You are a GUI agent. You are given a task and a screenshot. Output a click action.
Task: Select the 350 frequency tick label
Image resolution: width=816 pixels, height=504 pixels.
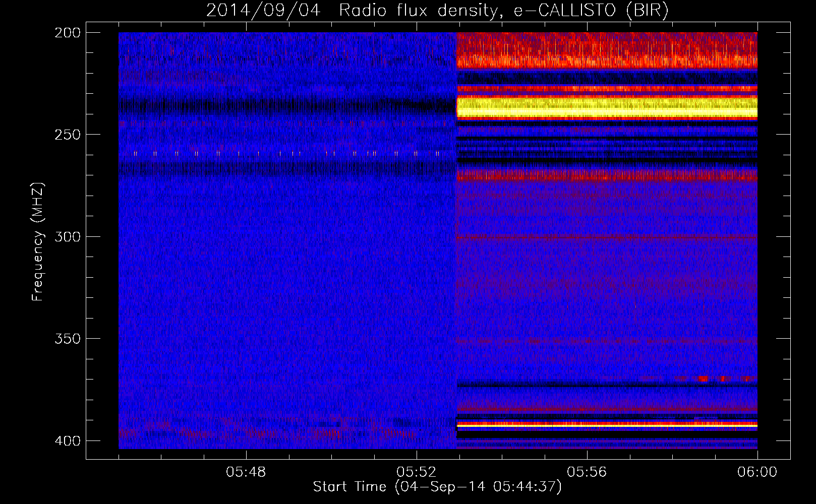(x=67, y=339)
